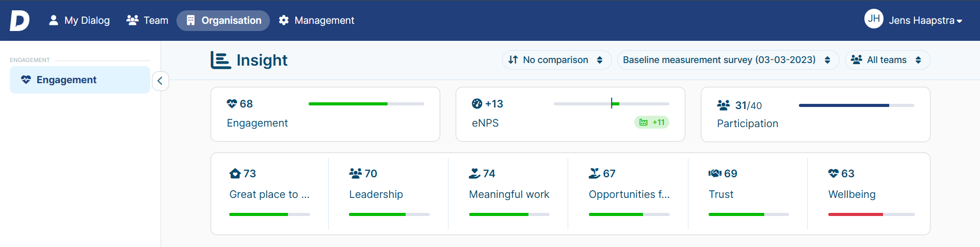
Task: Click the Insight bar chart icon
Action: [x=220, y=60]
